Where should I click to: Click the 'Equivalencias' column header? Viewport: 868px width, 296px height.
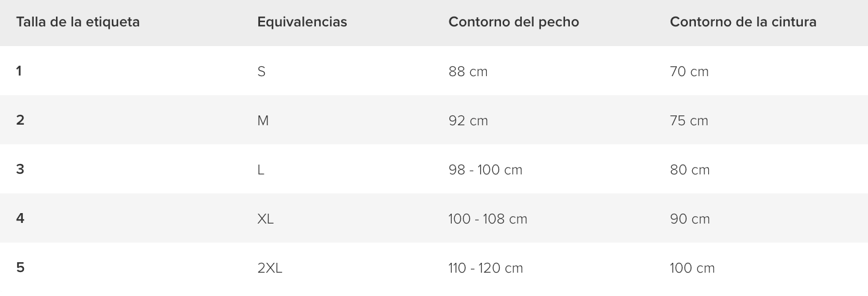click(x=302, y=22)
